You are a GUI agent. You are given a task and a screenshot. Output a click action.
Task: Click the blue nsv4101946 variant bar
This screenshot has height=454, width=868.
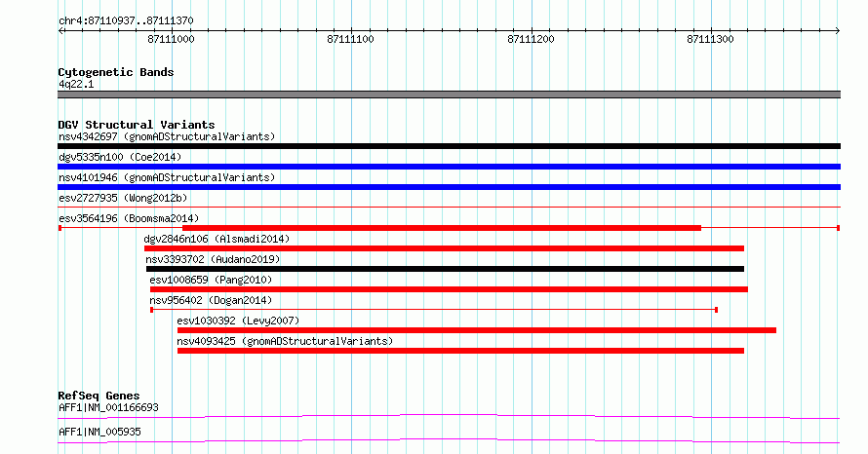pos(449,187)
